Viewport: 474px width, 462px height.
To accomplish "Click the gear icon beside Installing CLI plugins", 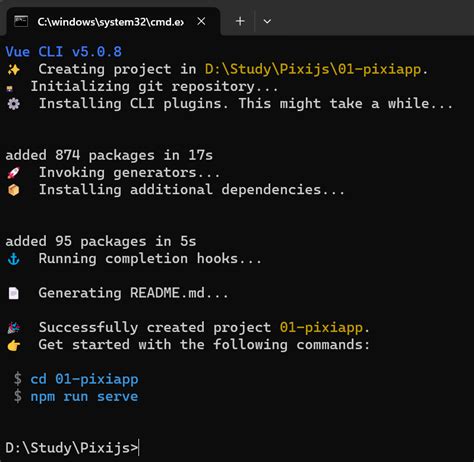I will coord(14,104).
